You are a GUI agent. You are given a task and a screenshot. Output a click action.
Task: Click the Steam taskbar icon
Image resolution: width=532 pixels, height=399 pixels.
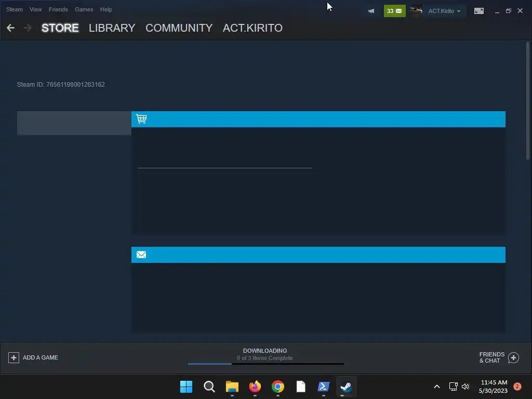click(346, 387)
